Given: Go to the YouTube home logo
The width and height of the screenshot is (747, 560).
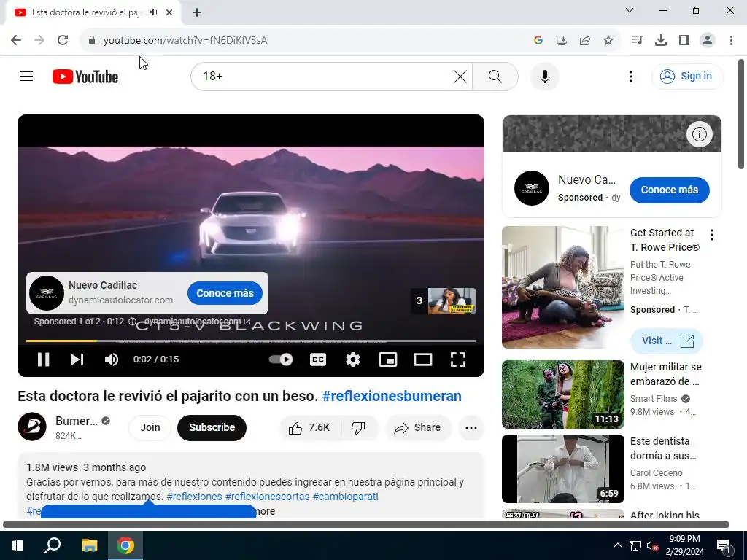Looking at the screenshot, I should (x=85, y=77).
